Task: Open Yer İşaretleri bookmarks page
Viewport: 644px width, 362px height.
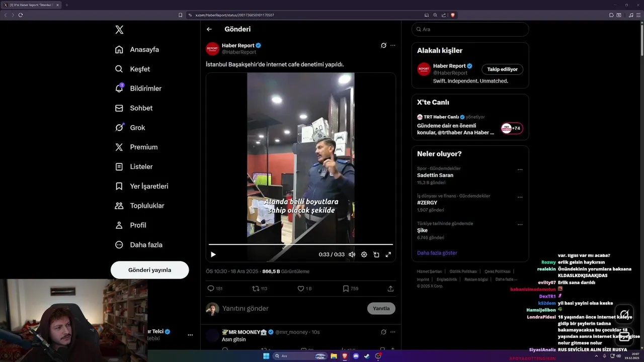Action: coord(141,186)
